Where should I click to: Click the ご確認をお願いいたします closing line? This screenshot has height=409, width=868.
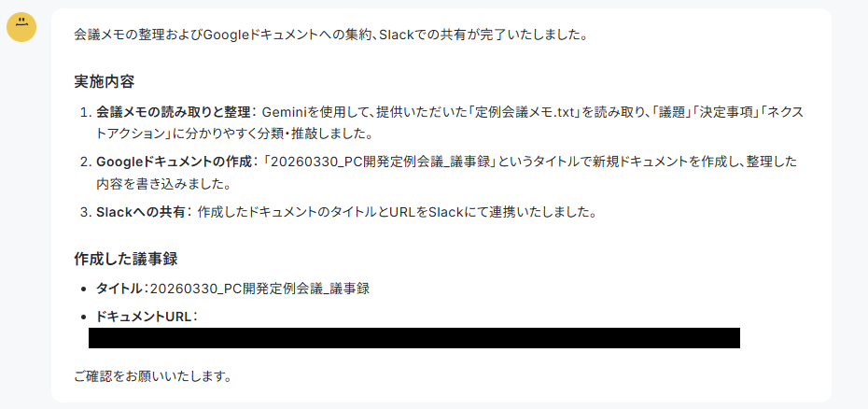152,377
